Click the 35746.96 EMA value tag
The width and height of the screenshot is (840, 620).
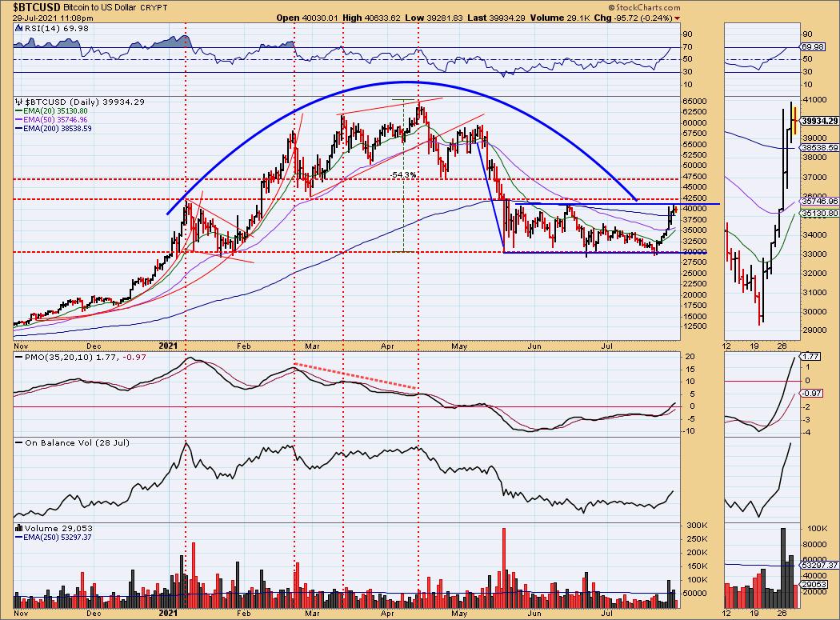820,202
